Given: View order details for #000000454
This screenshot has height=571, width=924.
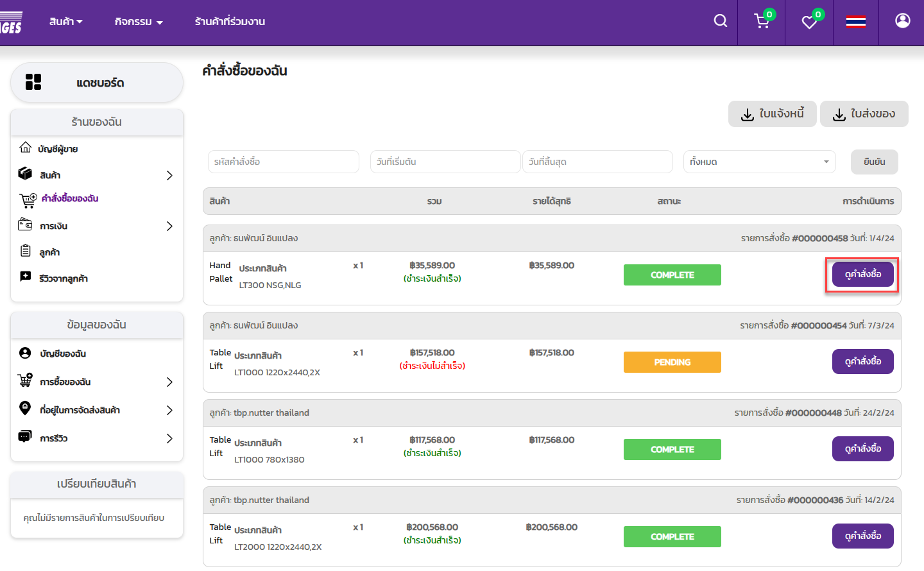Looking at the screenshot, I should point(862,362).
